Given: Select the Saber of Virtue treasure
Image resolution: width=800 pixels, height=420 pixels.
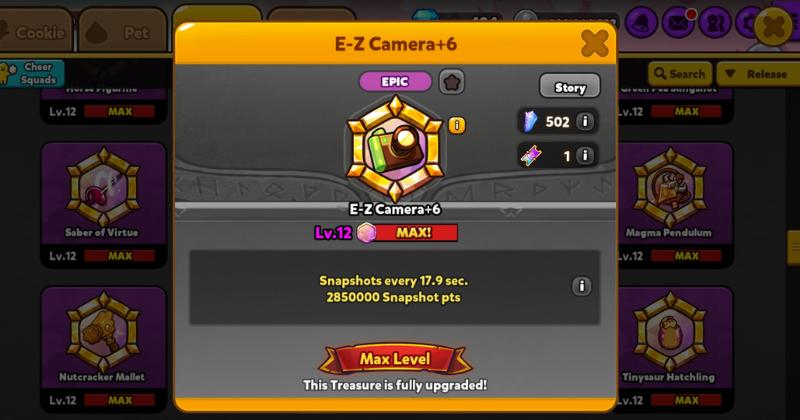Looking at the screenshot, I should click(x=104, y=204).
